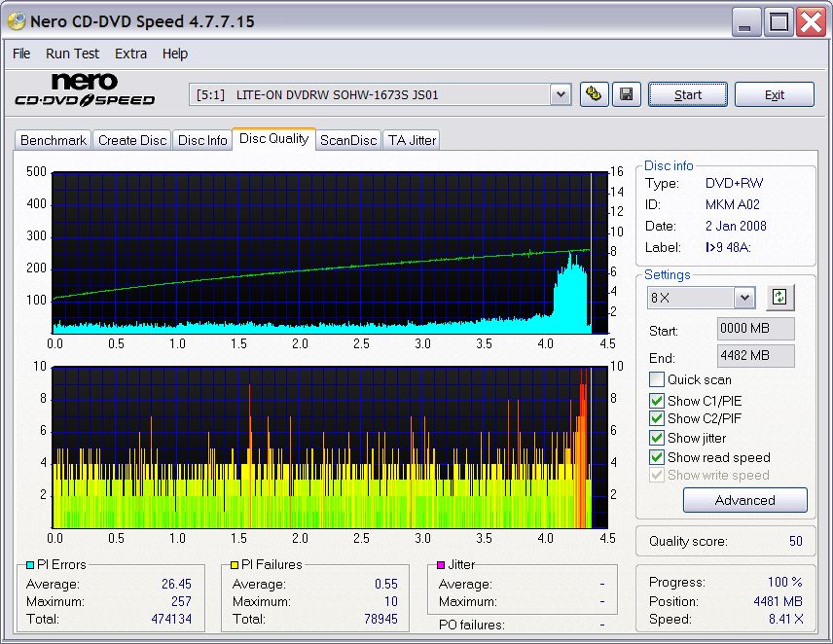Toggle the Quick scan checkbox
833x644 pixels.
click(x=657, y=379)
